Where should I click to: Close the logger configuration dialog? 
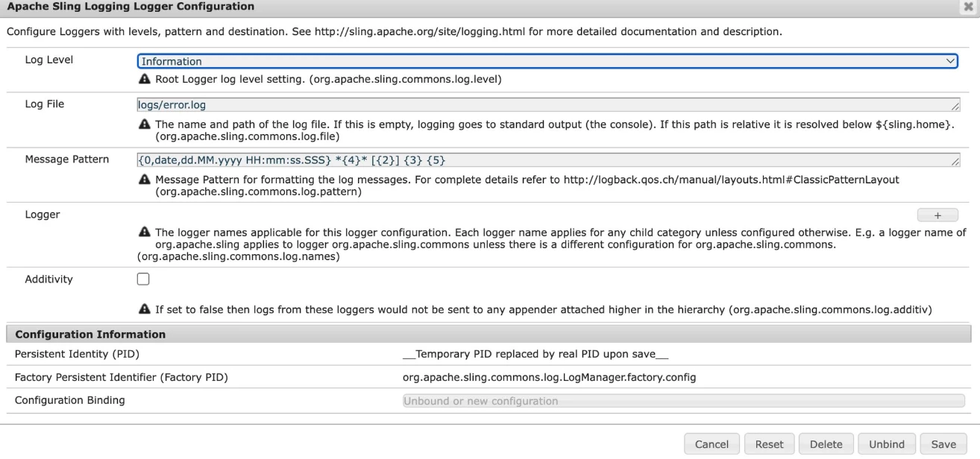click(x=969, y=7)
